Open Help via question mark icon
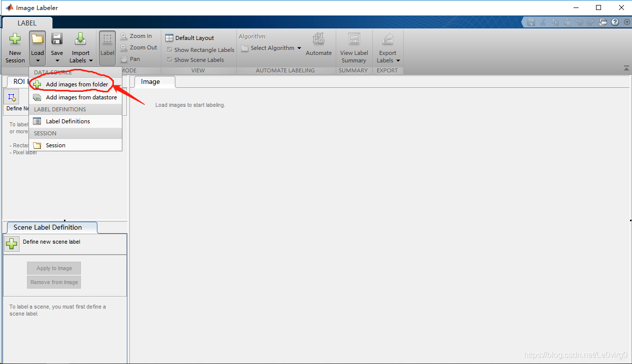Screen dimensions: 632x364 615,22
